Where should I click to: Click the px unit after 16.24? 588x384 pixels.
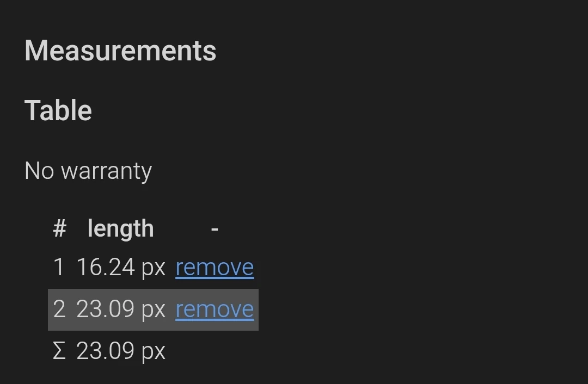click(153, 268)
